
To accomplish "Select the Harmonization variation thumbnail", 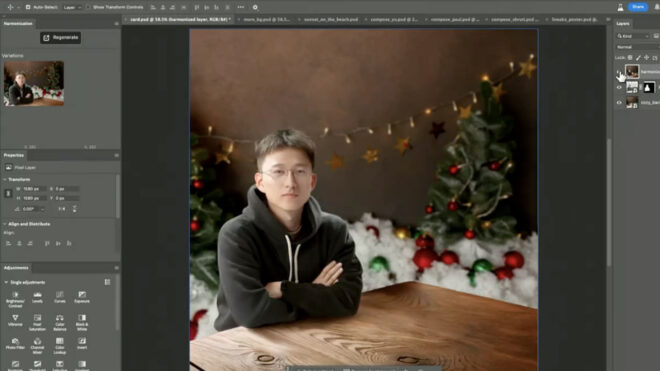I will tap(34, 83).
